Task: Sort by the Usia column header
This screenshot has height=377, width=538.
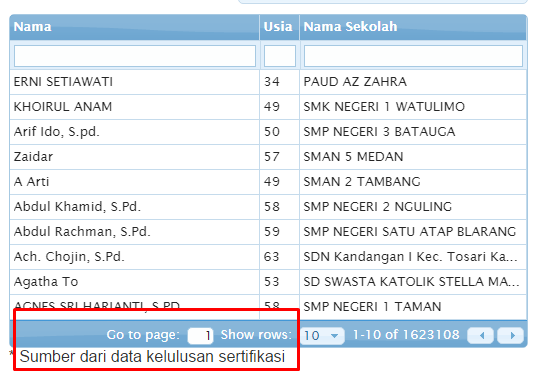Action: [279, 27]
